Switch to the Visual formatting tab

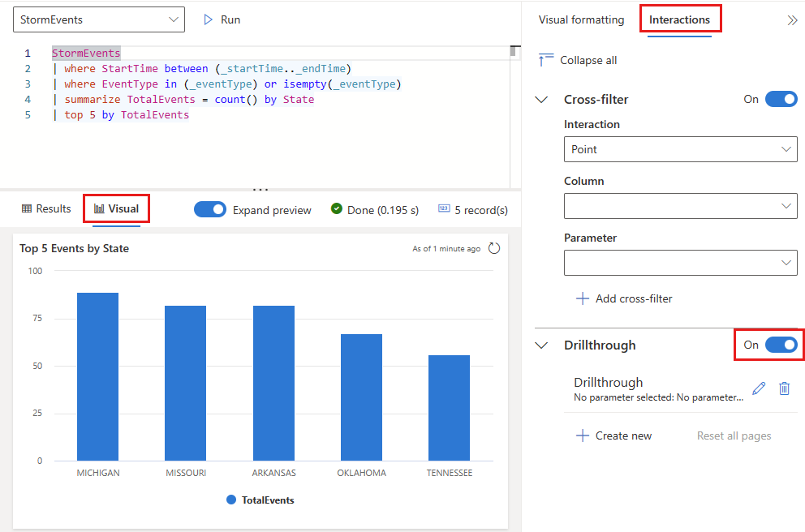pyautogui.click(x=581, y=19)
